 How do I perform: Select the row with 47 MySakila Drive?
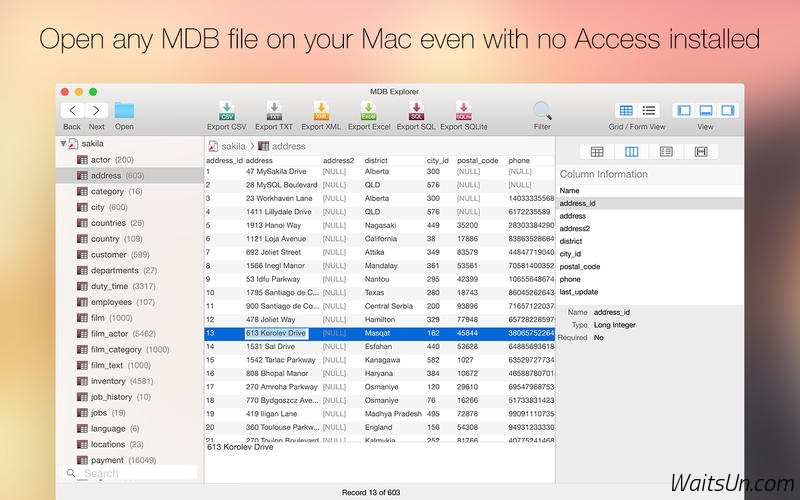point(380,172)
